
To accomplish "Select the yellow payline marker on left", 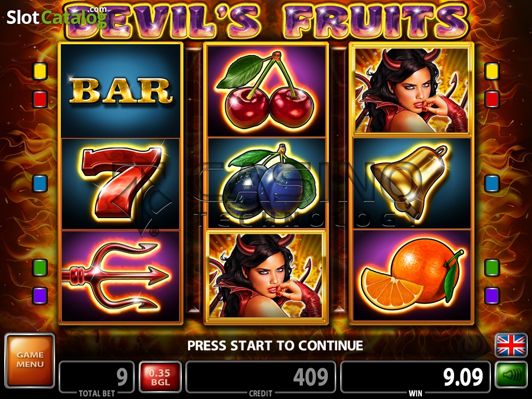I will [x=40, y=71].
